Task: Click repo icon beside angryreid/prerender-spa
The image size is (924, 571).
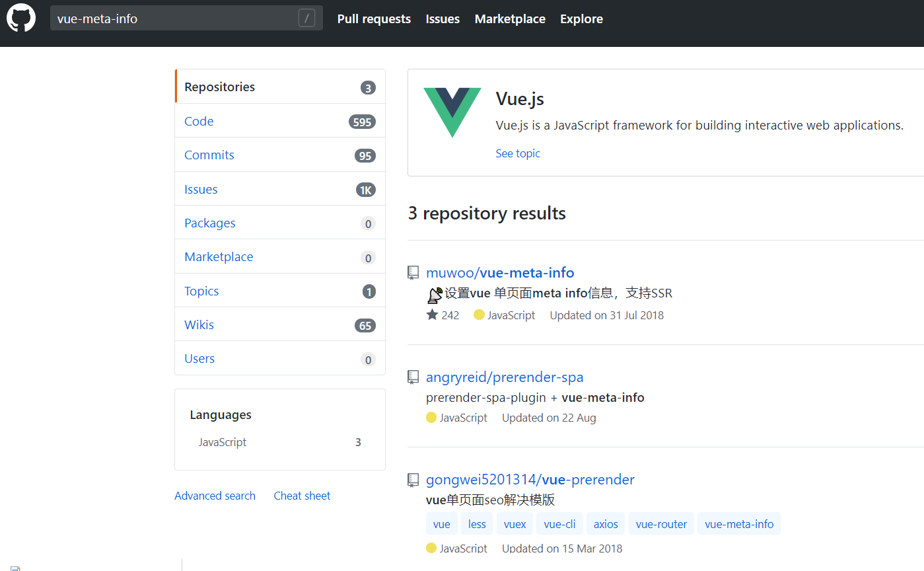Action: click(x=413, y=377)
